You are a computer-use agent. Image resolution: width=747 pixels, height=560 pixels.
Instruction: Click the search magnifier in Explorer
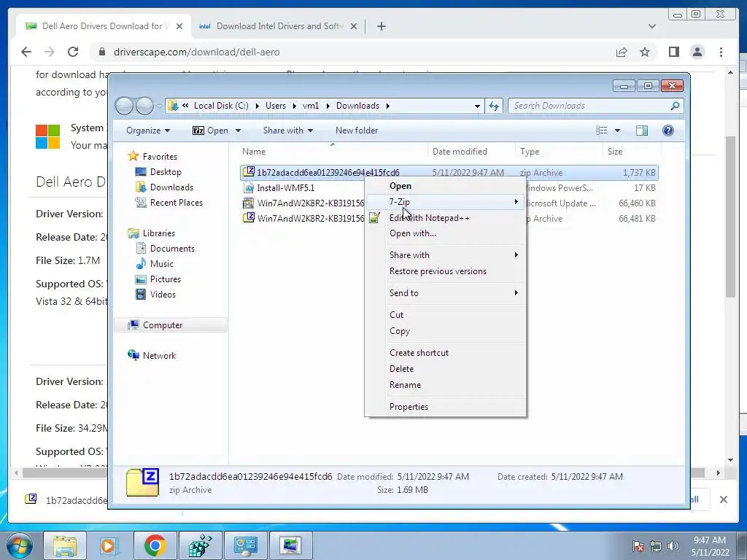[675, 106]
